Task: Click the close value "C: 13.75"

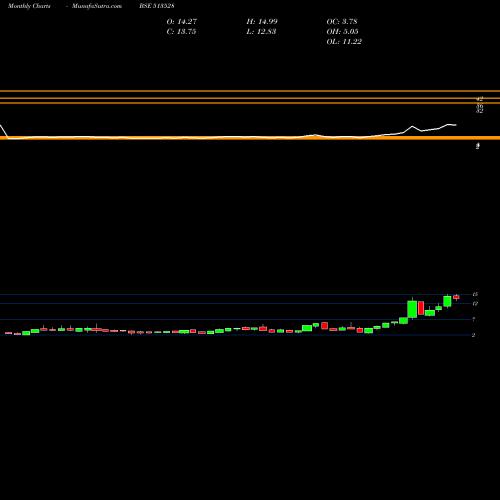Action: coord(181,31)
